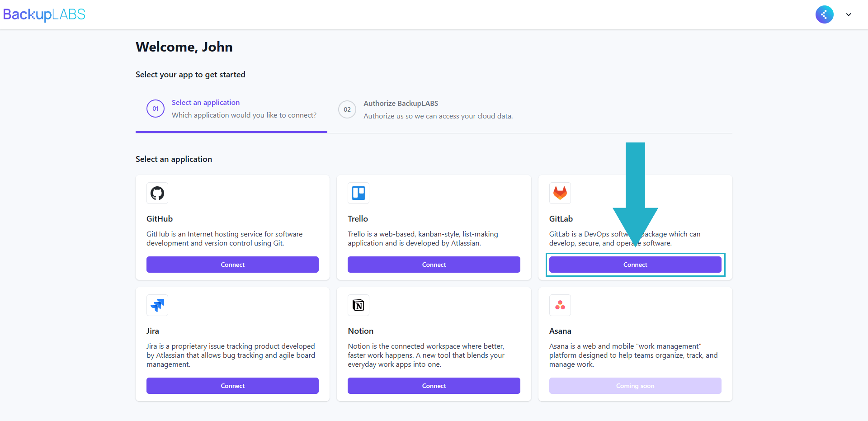The image size is (868, 421).
Task: Click the GitHub octocat icon
Action: click(157, 193)
